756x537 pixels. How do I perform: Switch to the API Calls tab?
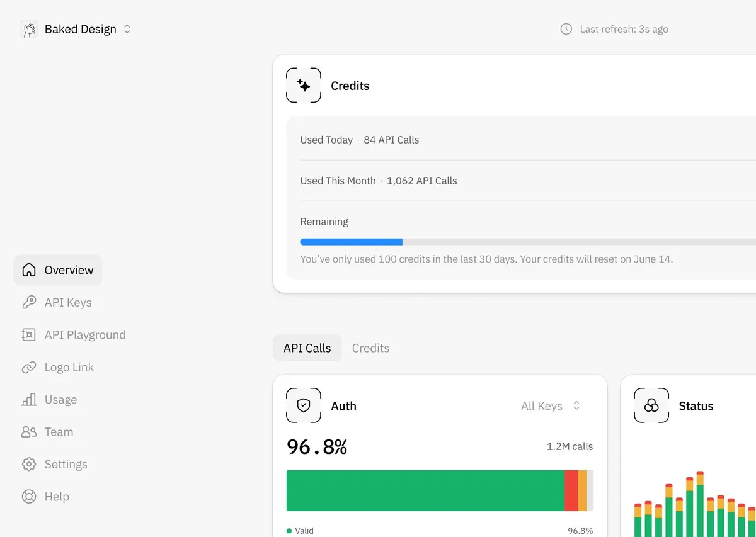(307, 348)
